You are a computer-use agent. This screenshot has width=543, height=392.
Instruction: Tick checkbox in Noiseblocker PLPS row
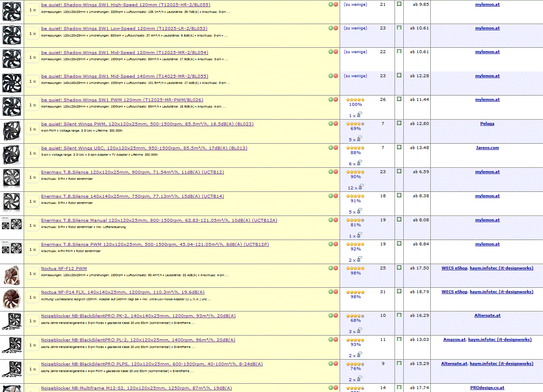pos(399,363)
